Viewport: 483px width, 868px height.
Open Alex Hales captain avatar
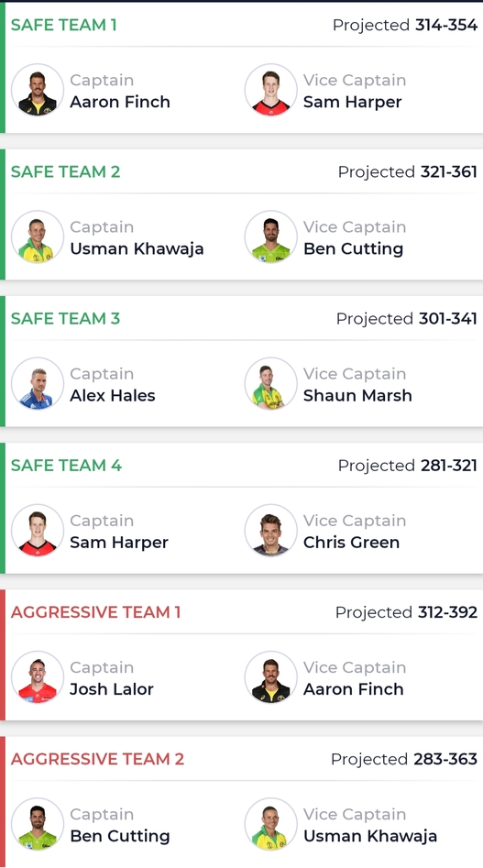coord(38,384)
